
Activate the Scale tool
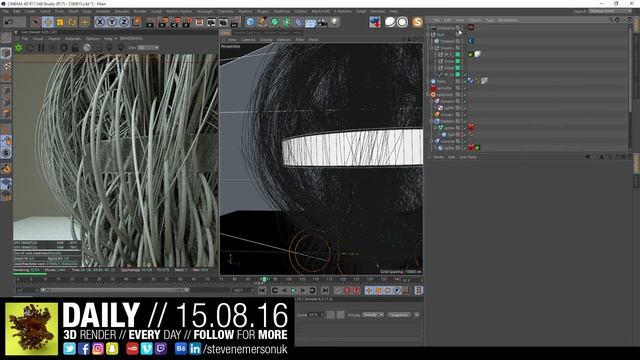(x=60, y=22)
